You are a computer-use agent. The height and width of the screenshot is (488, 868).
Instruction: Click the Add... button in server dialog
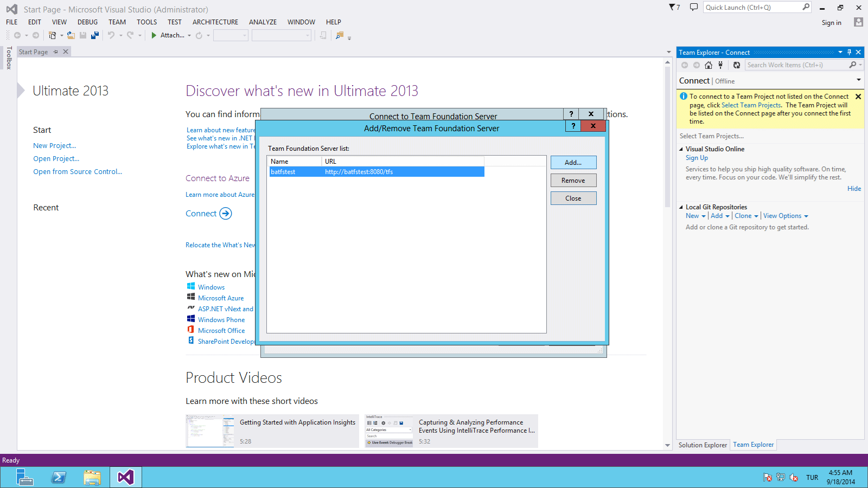click(x=573, y=163)
